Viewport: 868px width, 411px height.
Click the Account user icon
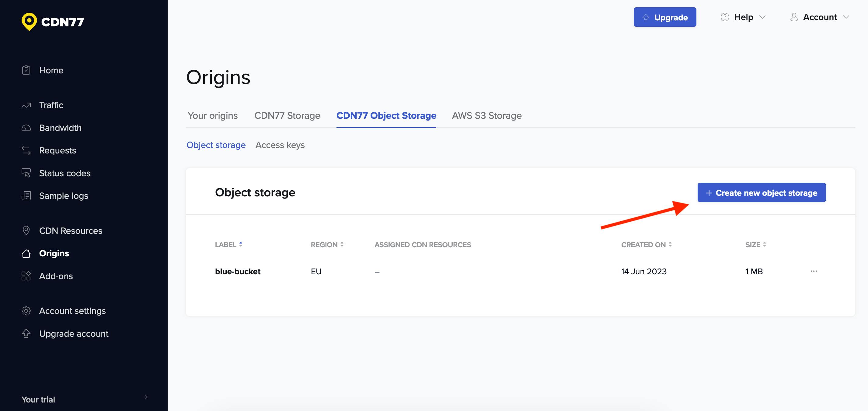tap(794, 17)
